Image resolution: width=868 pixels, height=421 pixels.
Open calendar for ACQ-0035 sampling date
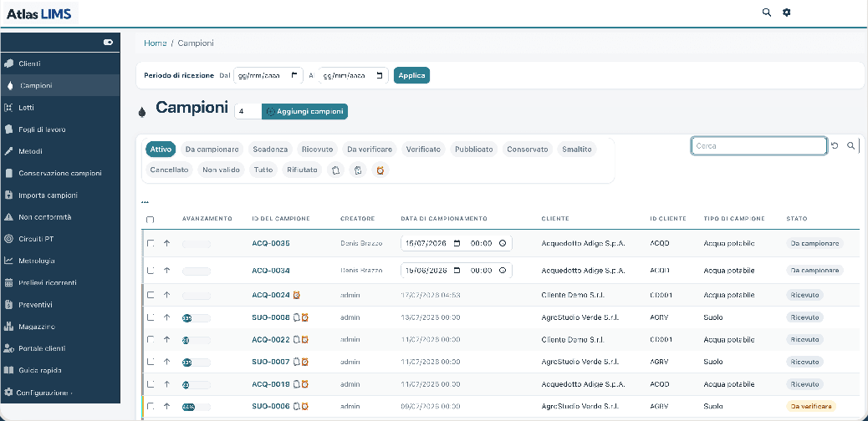457,243
